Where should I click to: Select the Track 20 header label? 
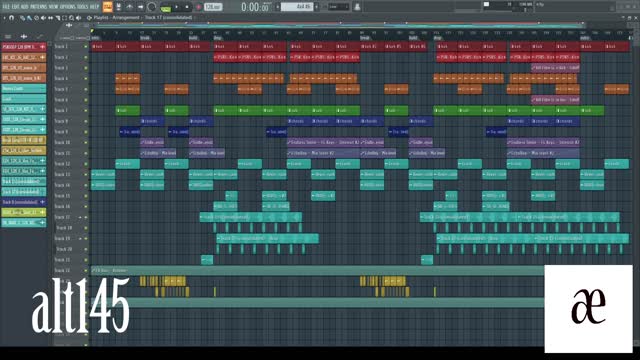[x=64, y=249]
